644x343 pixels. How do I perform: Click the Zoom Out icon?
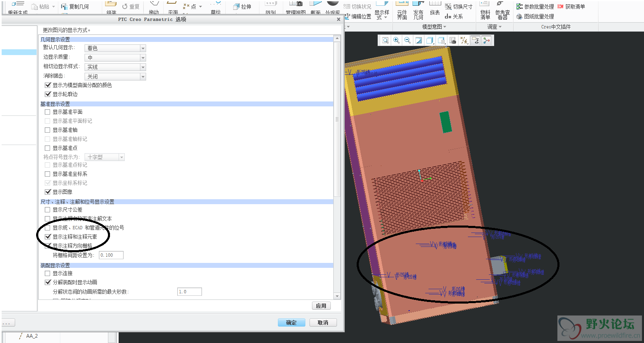(408, 40)
